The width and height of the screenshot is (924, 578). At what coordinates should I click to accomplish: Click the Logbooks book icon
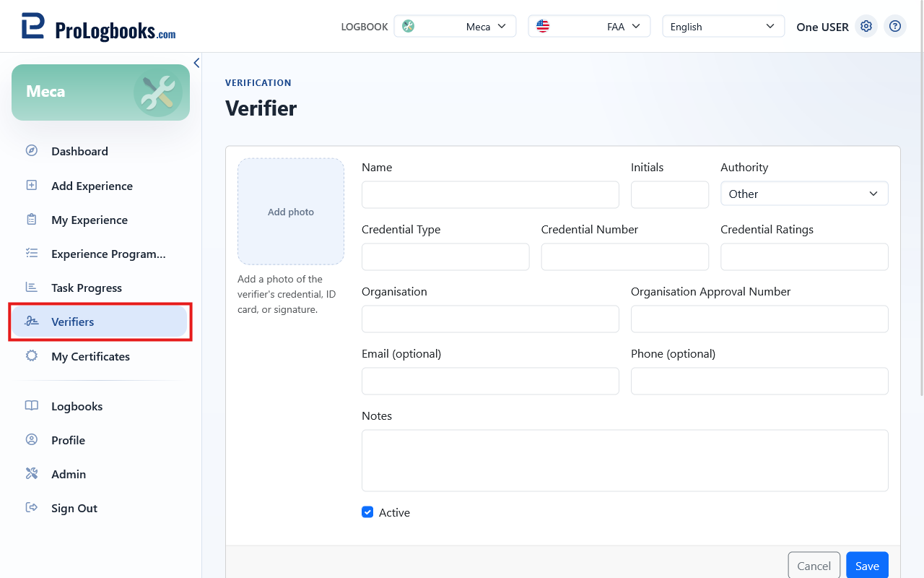click(x=32, y=406)
